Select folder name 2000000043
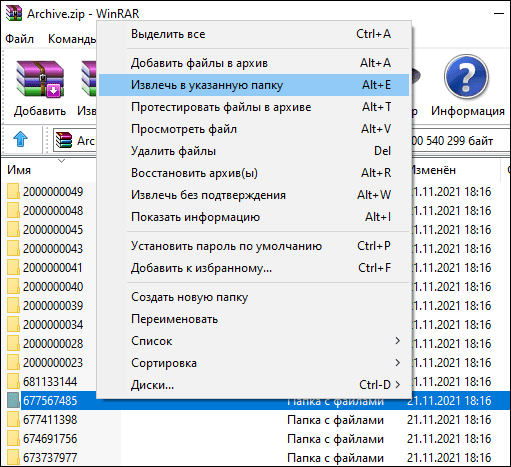The height and width of the screenshot is (467, 511). (53, 249)
